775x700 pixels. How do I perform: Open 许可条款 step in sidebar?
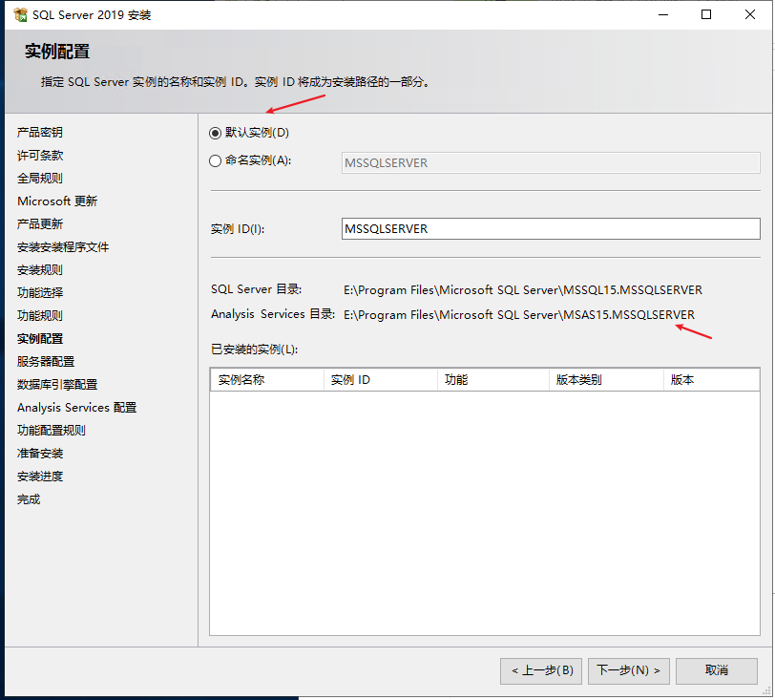coord(40,156)
